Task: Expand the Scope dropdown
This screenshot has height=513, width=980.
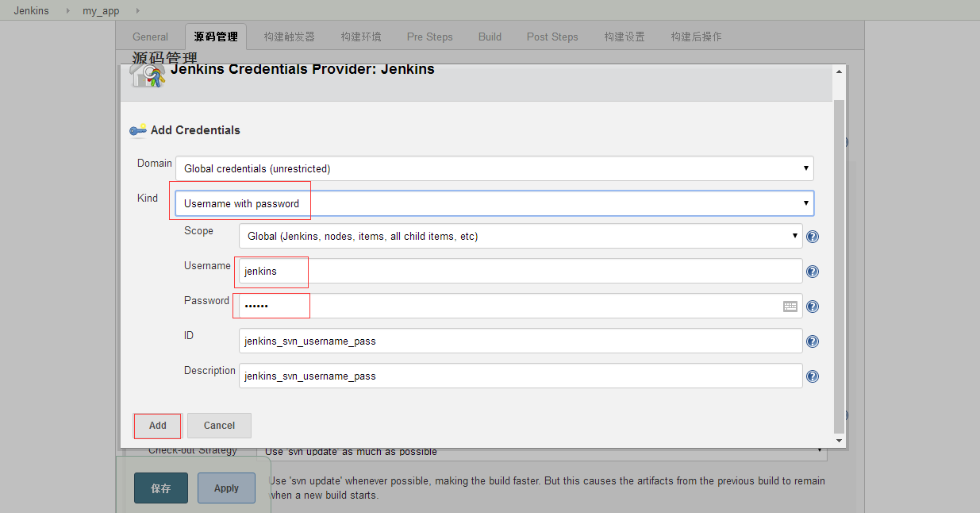Action: [521, 236]
